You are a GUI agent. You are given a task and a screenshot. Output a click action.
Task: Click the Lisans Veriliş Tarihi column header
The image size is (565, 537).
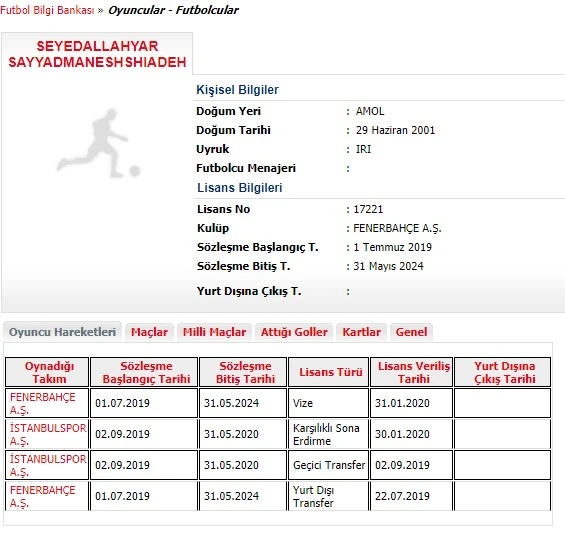pyautogui.click(x=411, y=372)
